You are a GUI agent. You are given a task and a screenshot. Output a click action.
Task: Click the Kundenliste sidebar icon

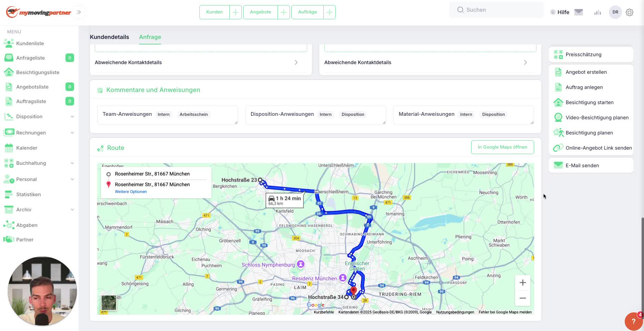(9, 43)
